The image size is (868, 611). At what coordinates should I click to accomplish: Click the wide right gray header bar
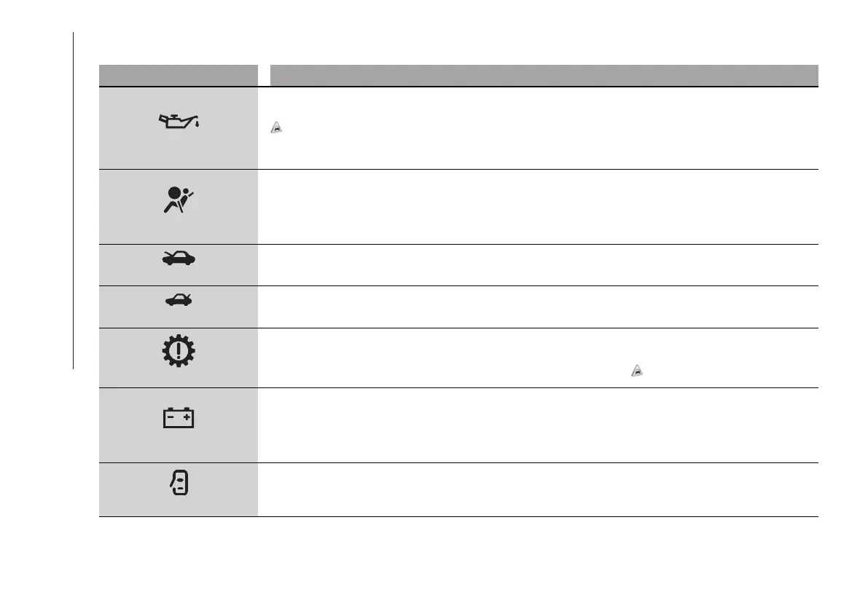[x=544, y=76]
